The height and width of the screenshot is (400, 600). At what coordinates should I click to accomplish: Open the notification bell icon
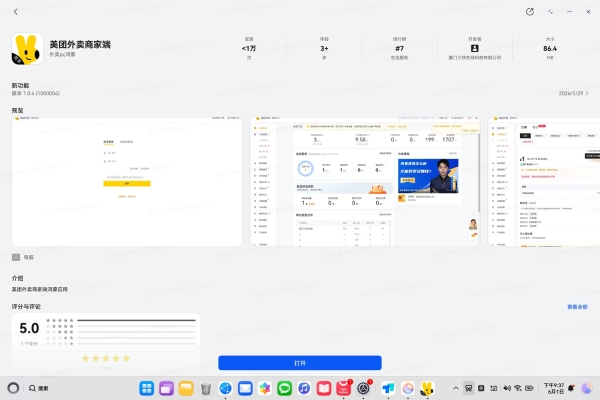571,388
